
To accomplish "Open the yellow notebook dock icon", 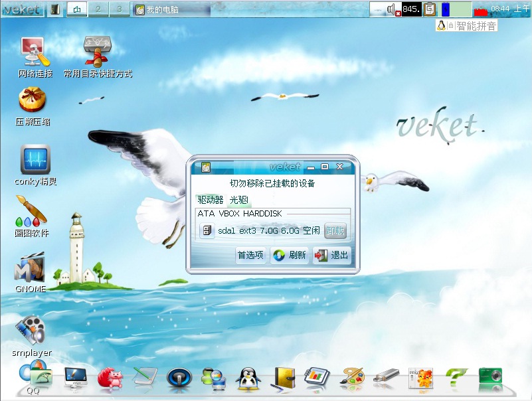I will (x=284, y=379).
